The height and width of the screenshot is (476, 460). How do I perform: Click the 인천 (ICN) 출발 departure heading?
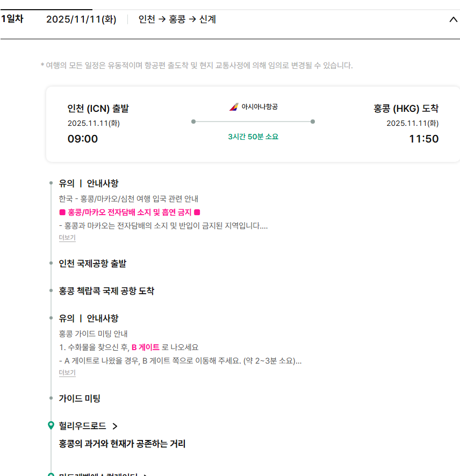pyautogui.click(x=98, y=109)
